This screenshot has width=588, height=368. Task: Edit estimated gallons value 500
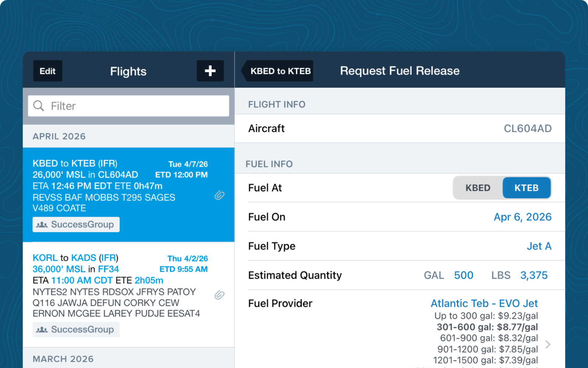pos(463,275)
